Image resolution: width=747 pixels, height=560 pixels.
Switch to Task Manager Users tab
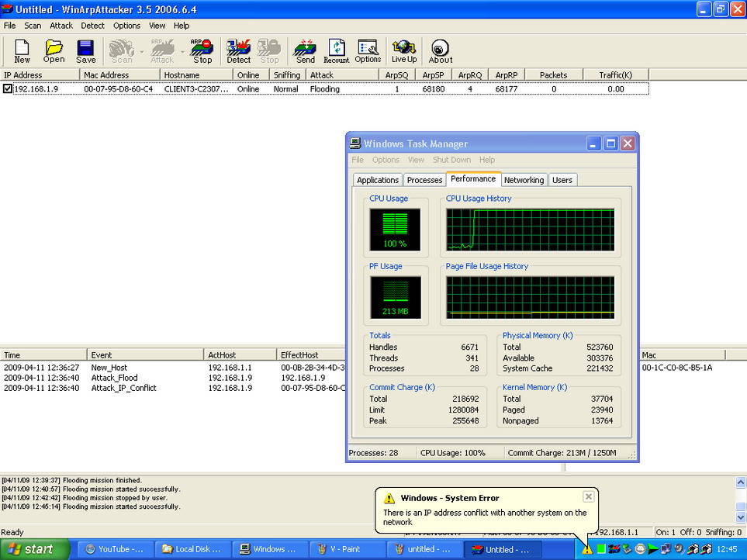pyautogui.click(x=562, y=180)
